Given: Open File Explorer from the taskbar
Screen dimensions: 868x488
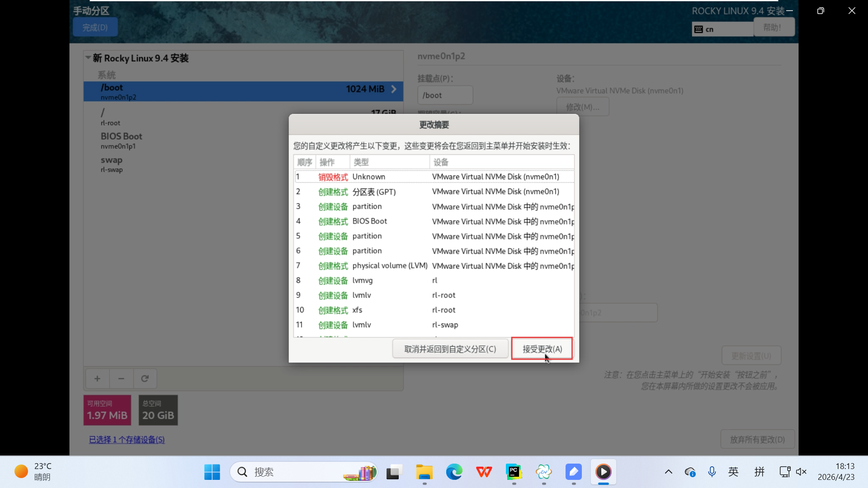Looking at the screenshot, I should (x=424, y=472).
